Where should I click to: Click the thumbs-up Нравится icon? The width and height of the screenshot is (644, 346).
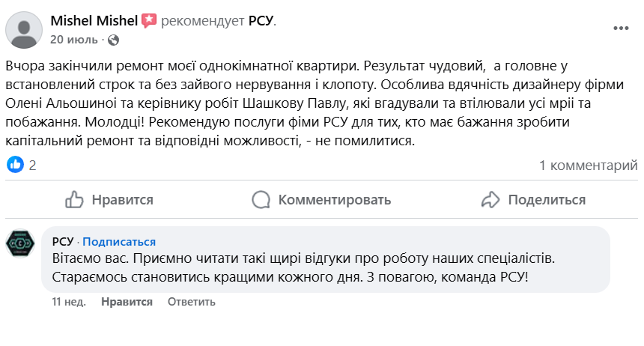coord(74,200)
